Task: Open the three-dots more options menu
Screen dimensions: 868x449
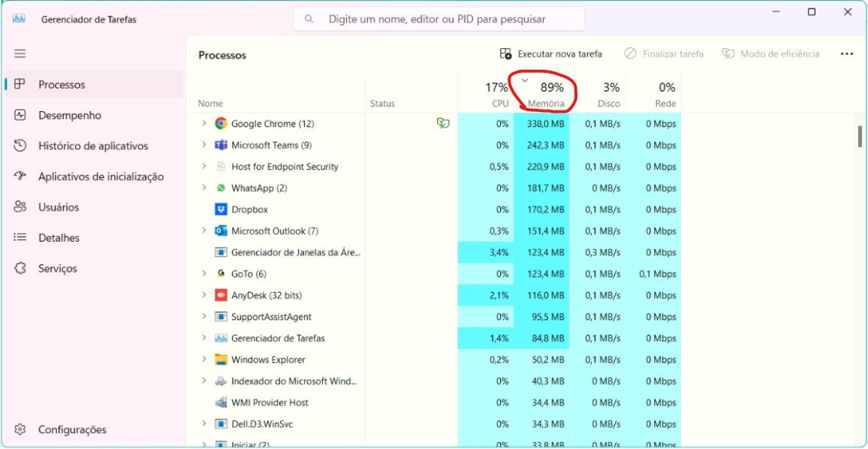Action: pyautogui.click(x=846, y=54)
